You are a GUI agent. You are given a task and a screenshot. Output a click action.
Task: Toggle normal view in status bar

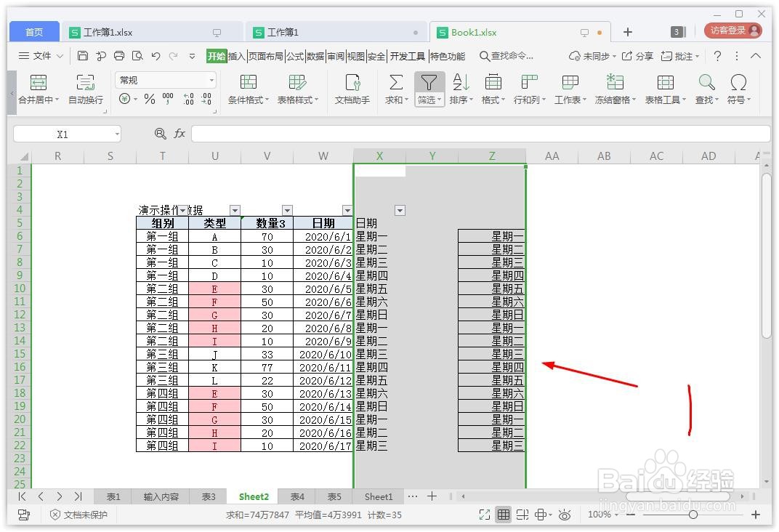click(x=504, y=515)
